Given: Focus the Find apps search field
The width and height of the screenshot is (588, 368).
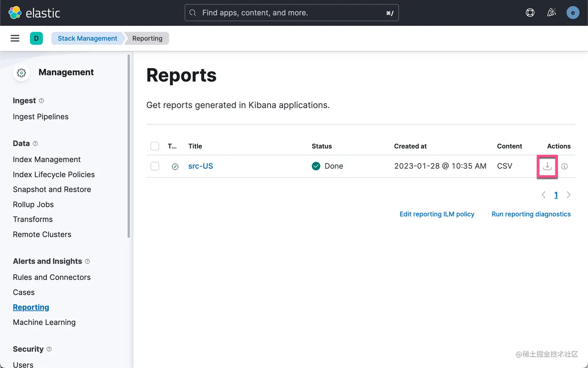Looking at the screenshot, I should pyautogui.click(x=292, y=13).
